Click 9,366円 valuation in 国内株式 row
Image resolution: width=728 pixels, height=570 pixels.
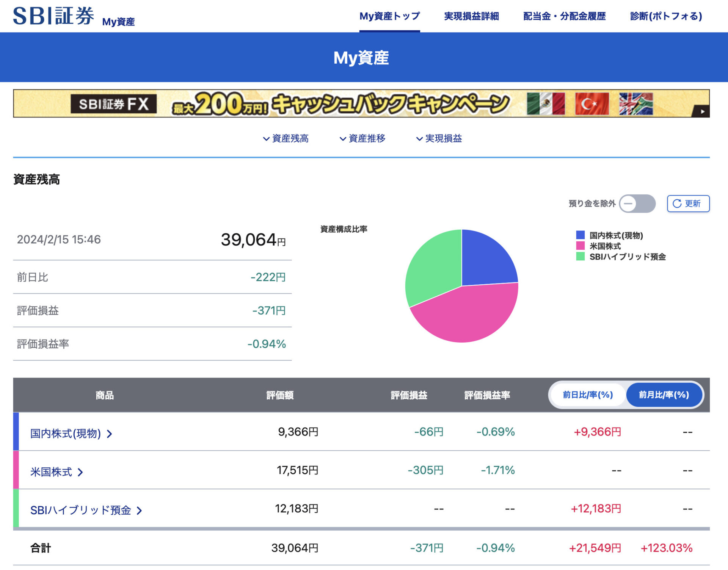[298, 432]
